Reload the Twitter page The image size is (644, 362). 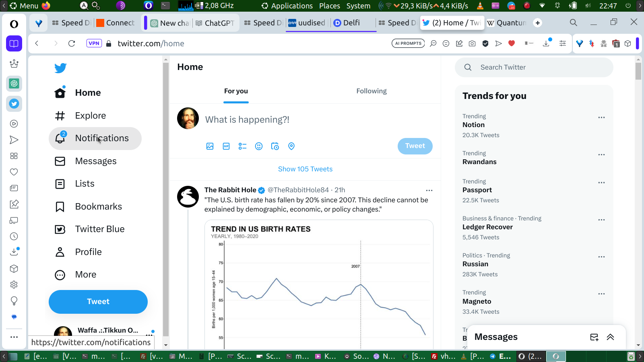72,43
